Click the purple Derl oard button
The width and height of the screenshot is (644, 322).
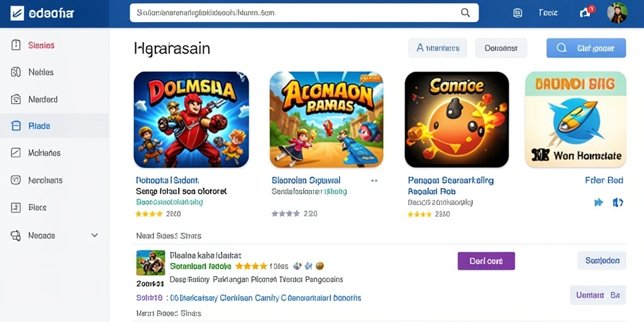[486, 261]
